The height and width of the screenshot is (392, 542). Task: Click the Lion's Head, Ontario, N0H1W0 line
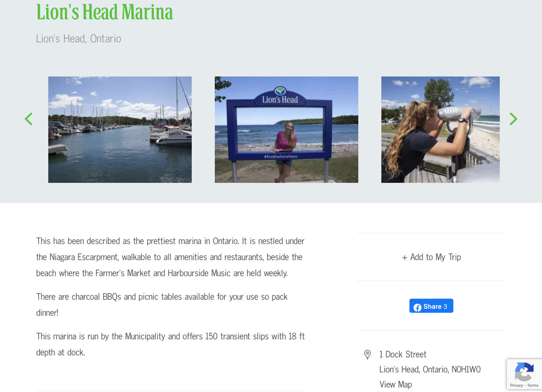[x=430, y=369]
